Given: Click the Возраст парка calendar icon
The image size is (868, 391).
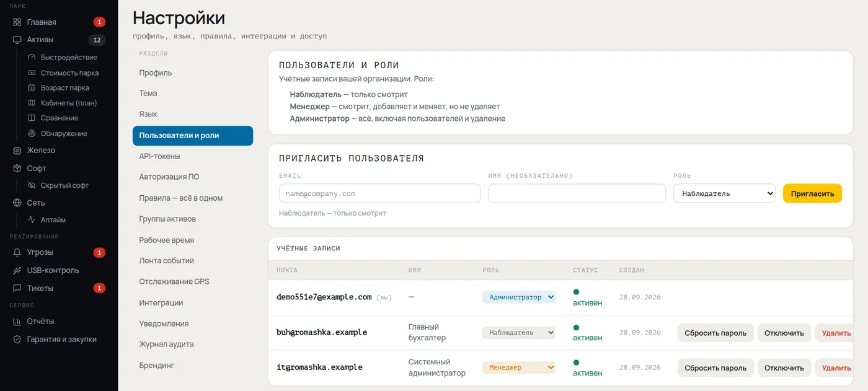Looking at the screenshot, I should pos(32,88).
